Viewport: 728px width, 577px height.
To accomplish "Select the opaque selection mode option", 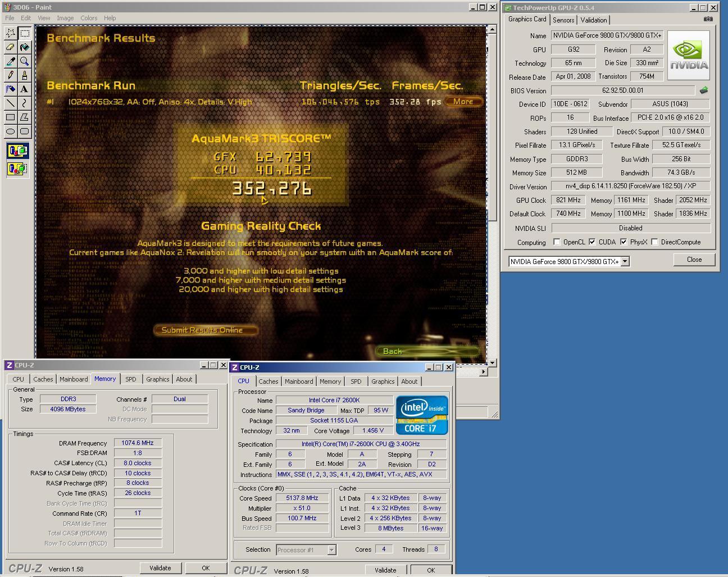I will tap(17, 151).
